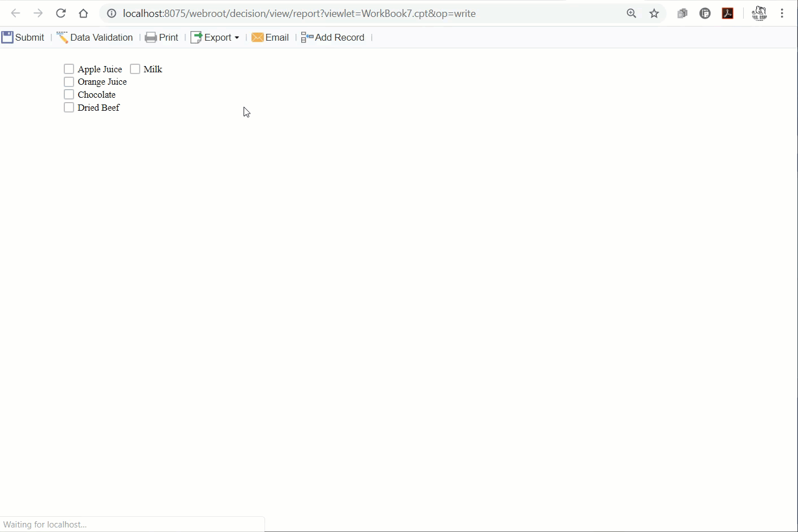Open the zoom magnifier icon in the address bar
The width and height of the screenshot is (798, 532).
tap(632, 13)
